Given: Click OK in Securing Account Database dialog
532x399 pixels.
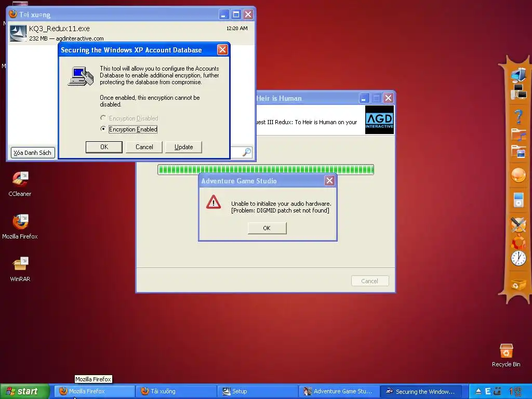Looking at the screenshot, I should [104, 147].
